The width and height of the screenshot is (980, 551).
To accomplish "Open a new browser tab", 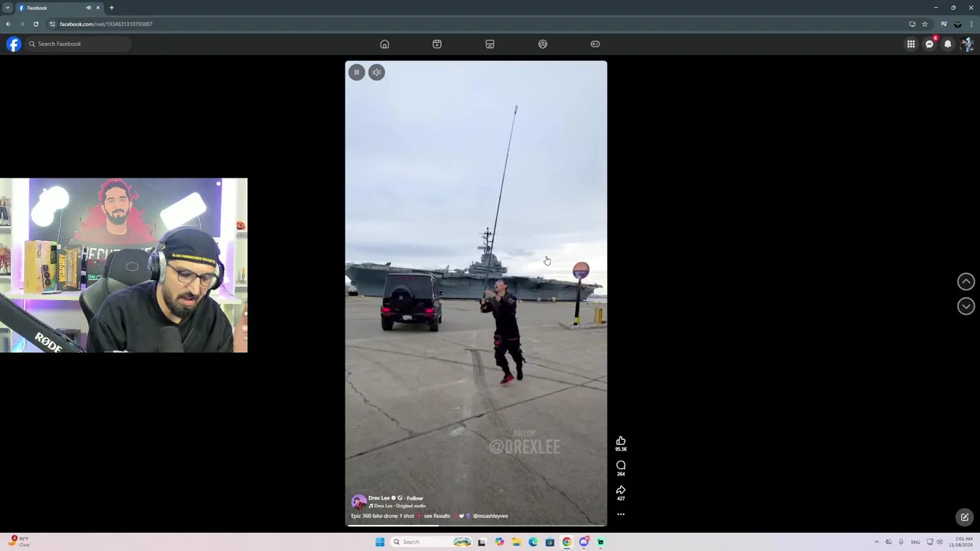I will tap(111, 8).
